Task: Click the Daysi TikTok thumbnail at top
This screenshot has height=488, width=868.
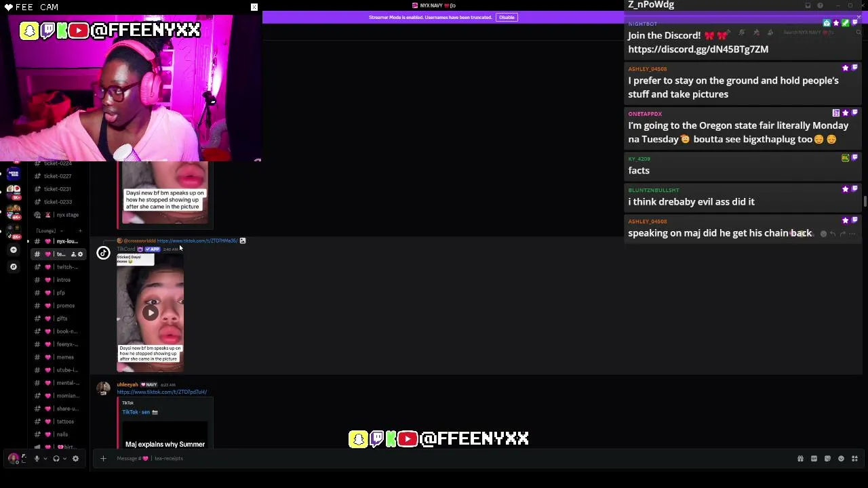Action: [x=165, y=194]
